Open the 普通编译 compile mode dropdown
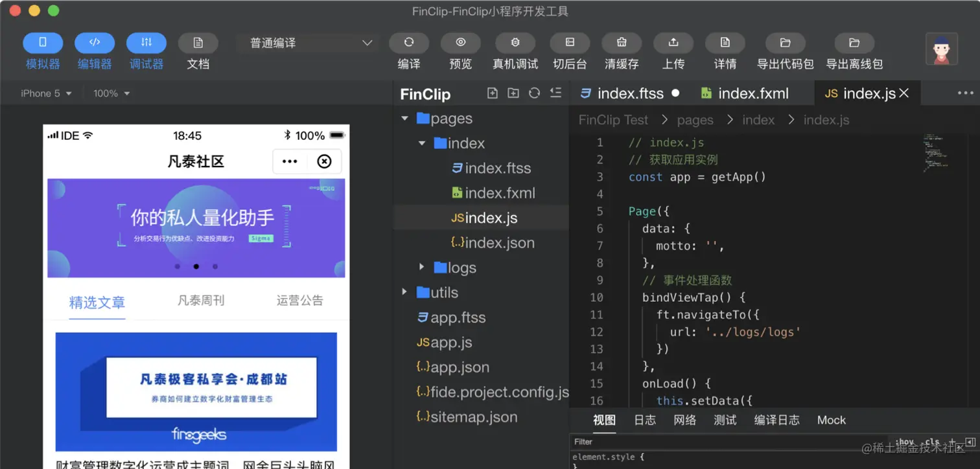980x469 pixels. click(x=308, y=42)
